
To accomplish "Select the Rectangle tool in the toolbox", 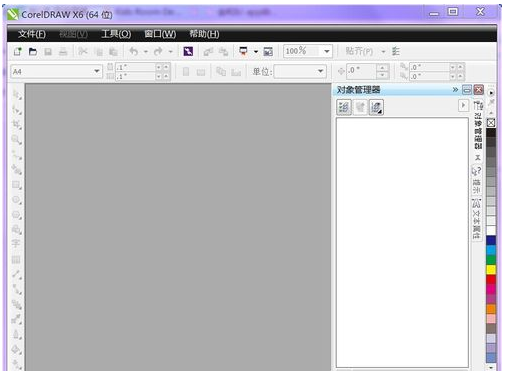I will point(17,185).
